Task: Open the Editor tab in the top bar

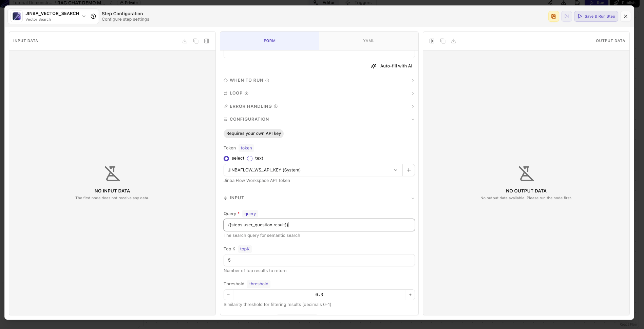Action: (324, 3)
